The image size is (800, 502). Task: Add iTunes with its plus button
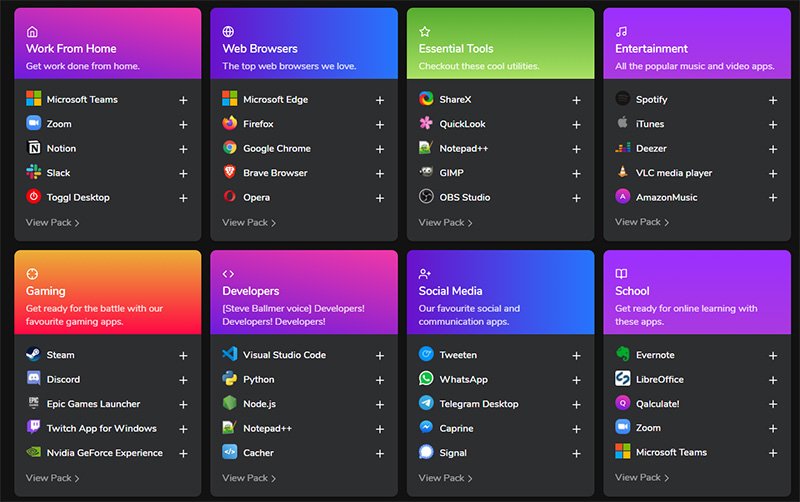[x=772, y=124]
